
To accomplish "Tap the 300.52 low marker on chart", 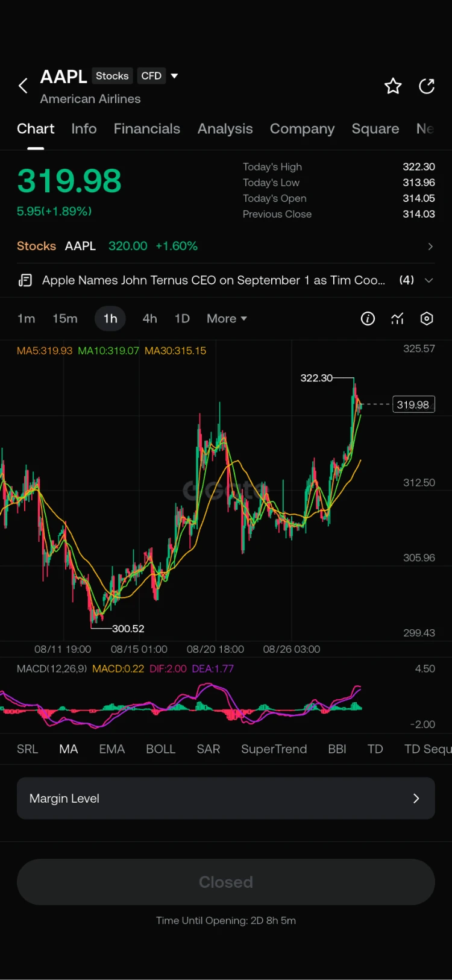I will pyautogui.click(x=128, y=629).
